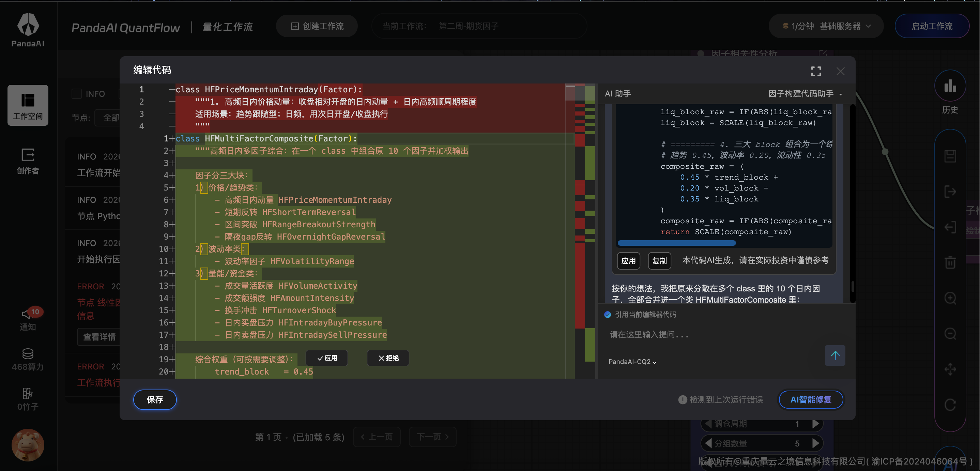This screenshot has height=471, width=980.
Task: Click the export arrow icon in right toolbar
Action: coord(950,192)
